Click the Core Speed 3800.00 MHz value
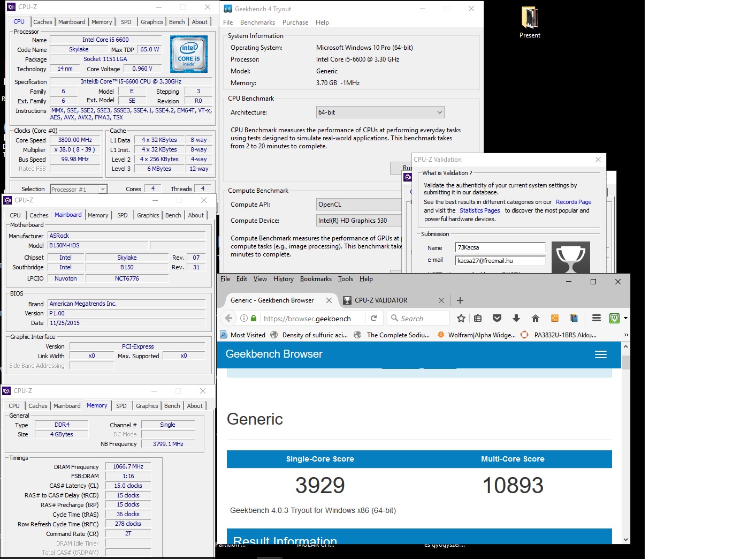 pyautogui.click(x=75, y=140)
